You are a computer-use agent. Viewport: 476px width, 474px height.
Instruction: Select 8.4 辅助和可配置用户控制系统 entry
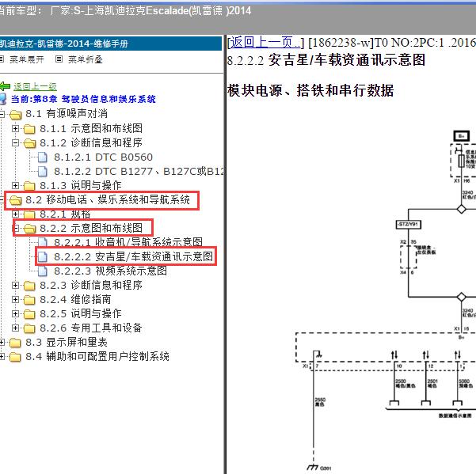pyautogui.click(x=97, y=357)
